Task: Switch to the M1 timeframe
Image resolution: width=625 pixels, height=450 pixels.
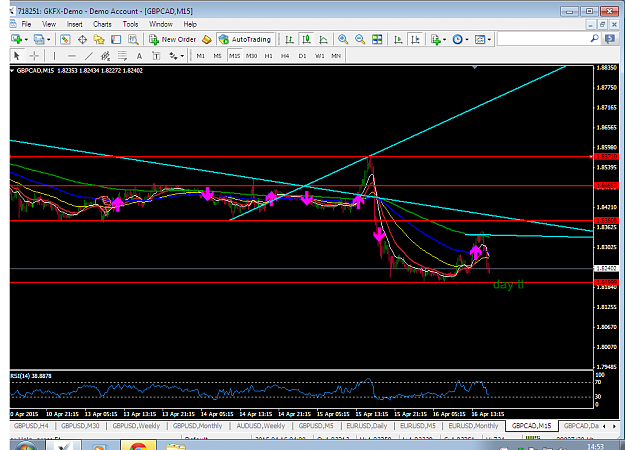Action: (x=200, y=56)
